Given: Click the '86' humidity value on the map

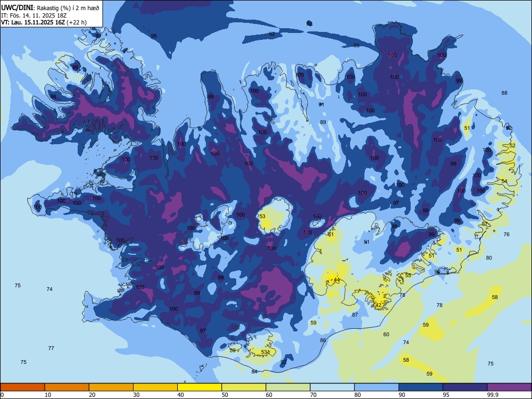Looking at the screenshot, I should coord(323,340).
